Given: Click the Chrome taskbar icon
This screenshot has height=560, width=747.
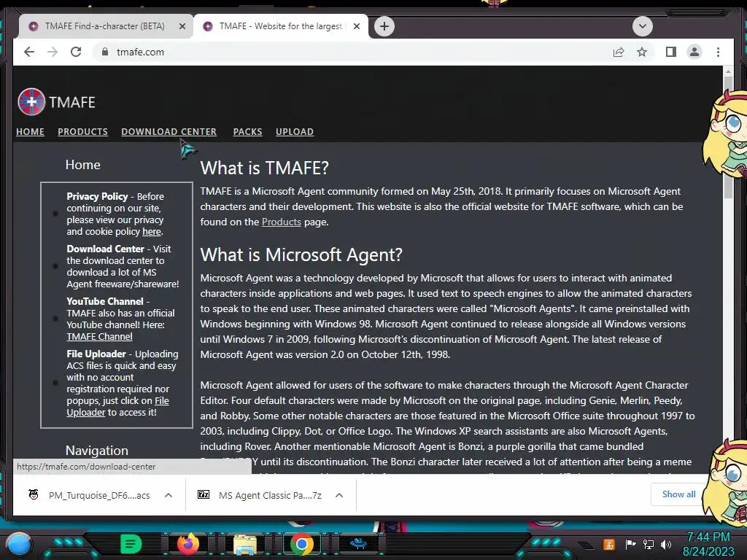Looking at the screenshot, I should (x=301, y=544).
